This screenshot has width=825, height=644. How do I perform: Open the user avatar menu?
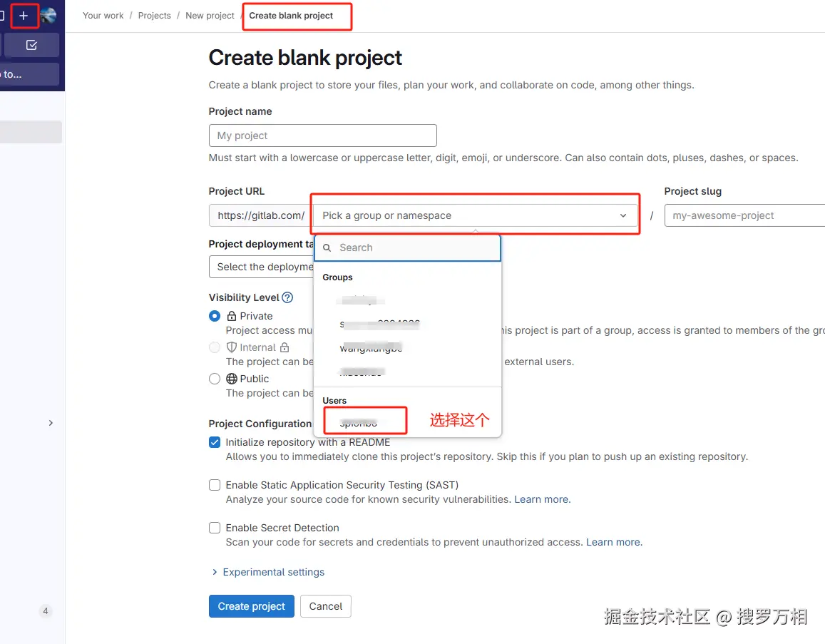pyautogui.click(x=48, y=16)
